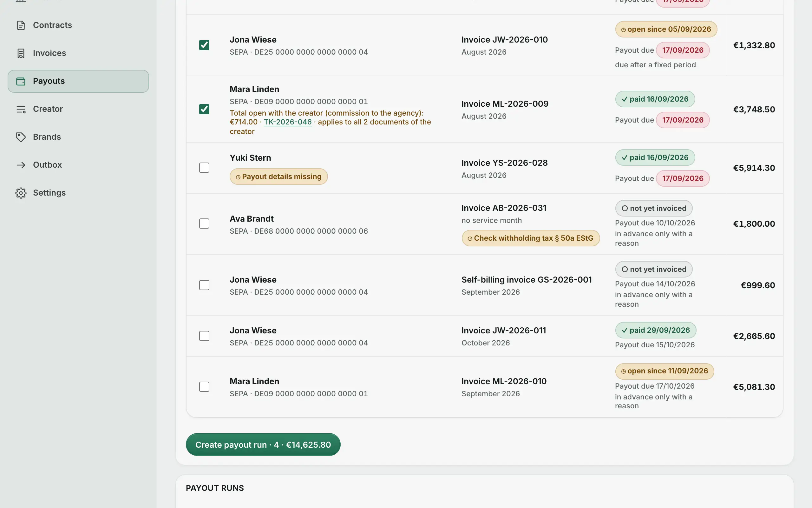Click the Contracts document icon
Viewport: 812px width, 508px height.
click(x=21, y=25)
